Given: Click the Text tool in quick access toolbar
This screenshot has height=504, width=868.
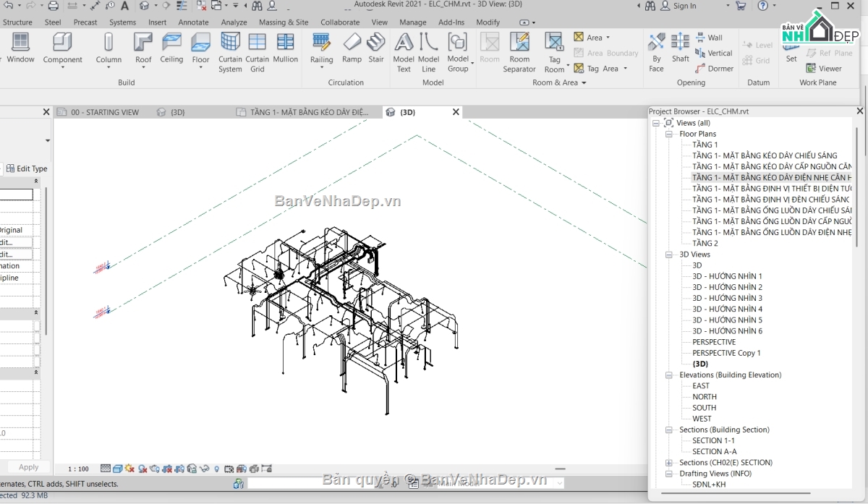Looking at the screenshot, I should [x=125, y=6].
